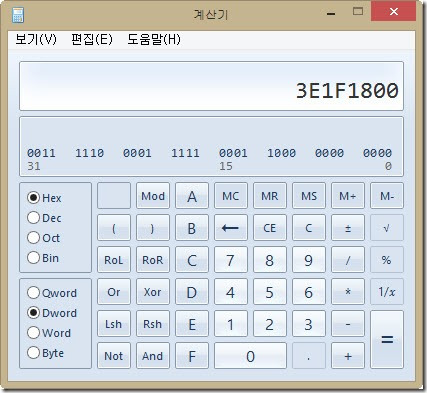Click the percent button

pyautogui.click(x=387, y=260)
